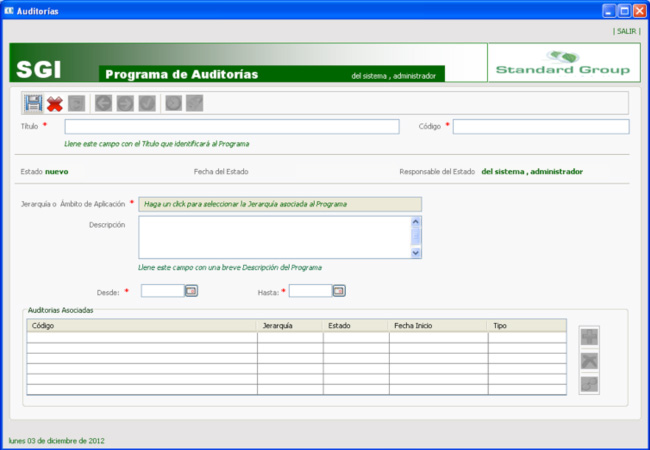The height and width of the screenshot is (450, 650).
Task: Click the remove audit X icon beside table
Action: click(589, 360)
